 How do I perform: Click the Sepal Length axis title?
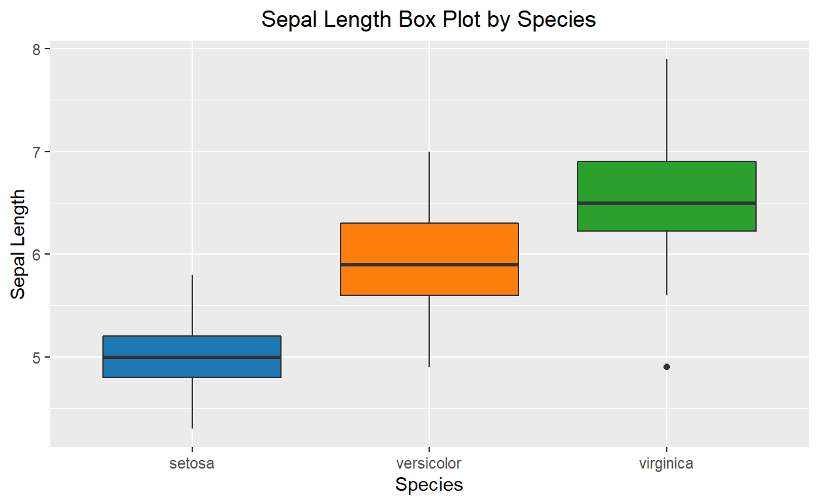(19, 244)
